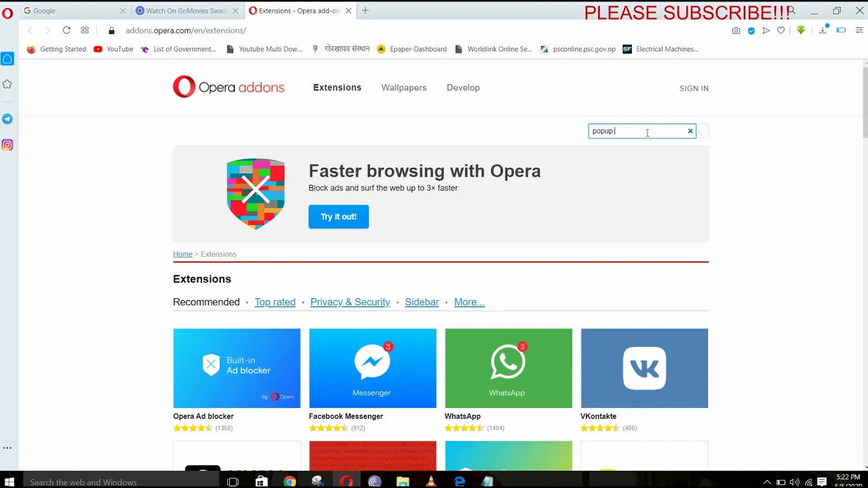Switch to Watch On GoMovies tab

(187, 10)
